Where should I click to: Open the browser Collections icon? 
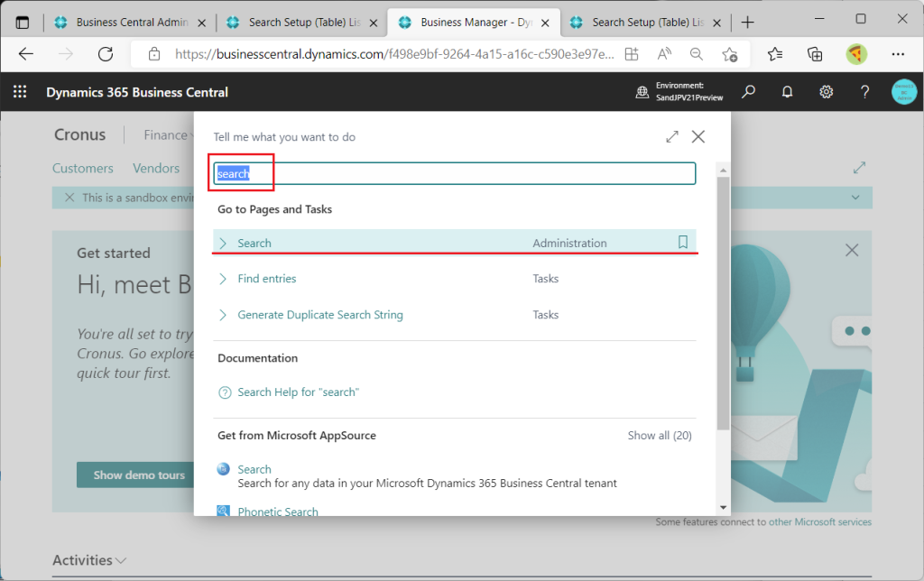click(815, 54)
